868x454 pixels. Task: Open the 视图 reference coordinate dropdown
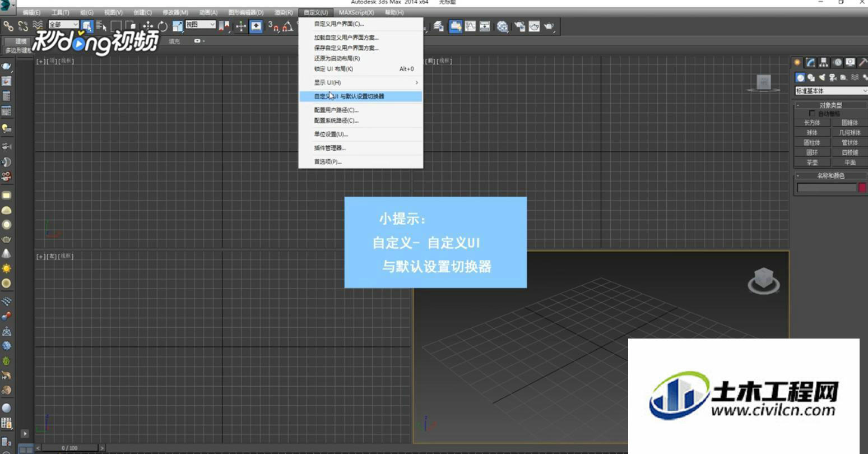coord(201,25)
